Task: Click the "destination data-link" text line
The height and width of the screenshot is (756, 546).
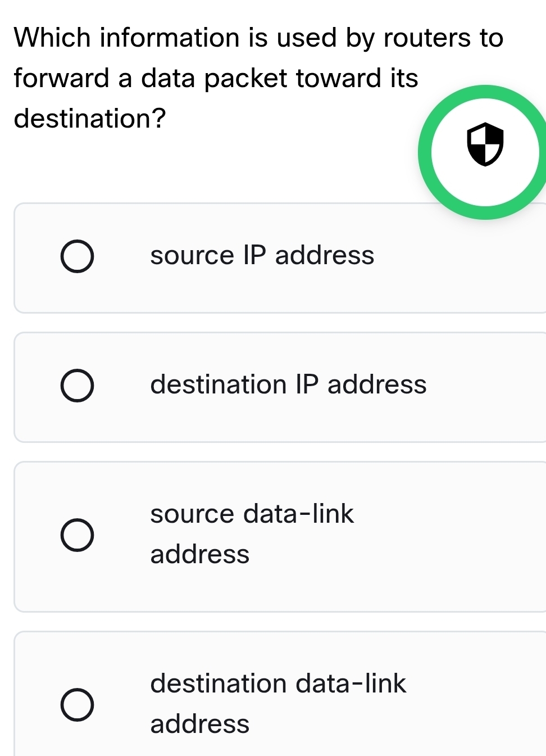Action: (x=278, y=684)
